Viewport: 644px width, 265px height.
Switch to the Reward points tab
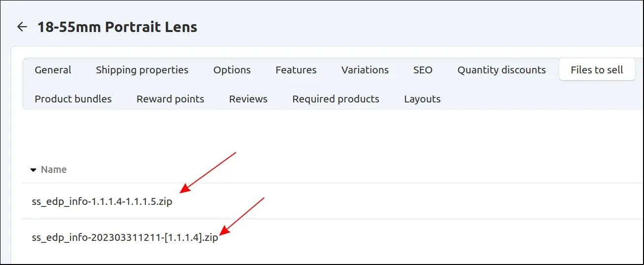(x=170, y=99)
